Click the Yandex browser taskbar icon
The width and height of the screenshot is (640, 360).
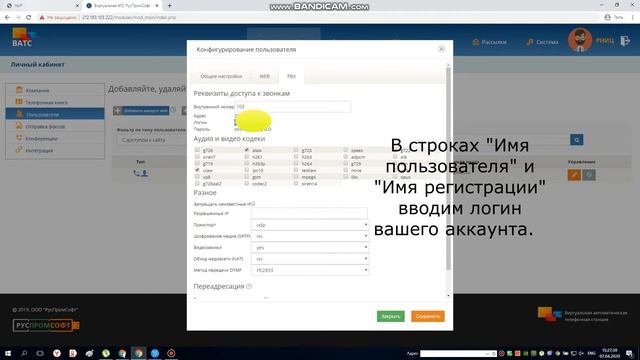pos(57,353)
